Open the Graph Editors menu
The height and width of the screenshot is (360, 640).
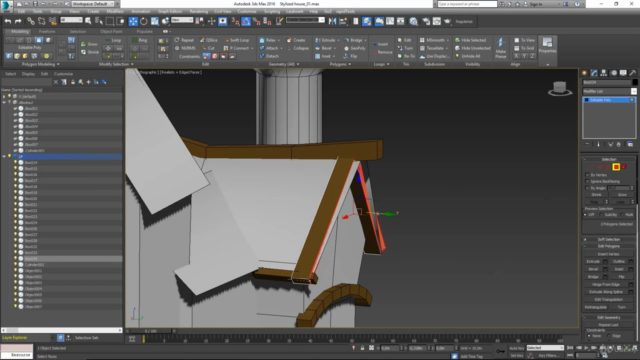[170, 11]
